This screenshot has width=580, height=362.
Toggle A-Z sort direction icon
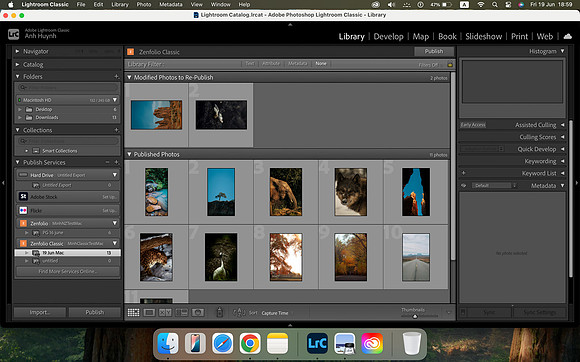239,312
